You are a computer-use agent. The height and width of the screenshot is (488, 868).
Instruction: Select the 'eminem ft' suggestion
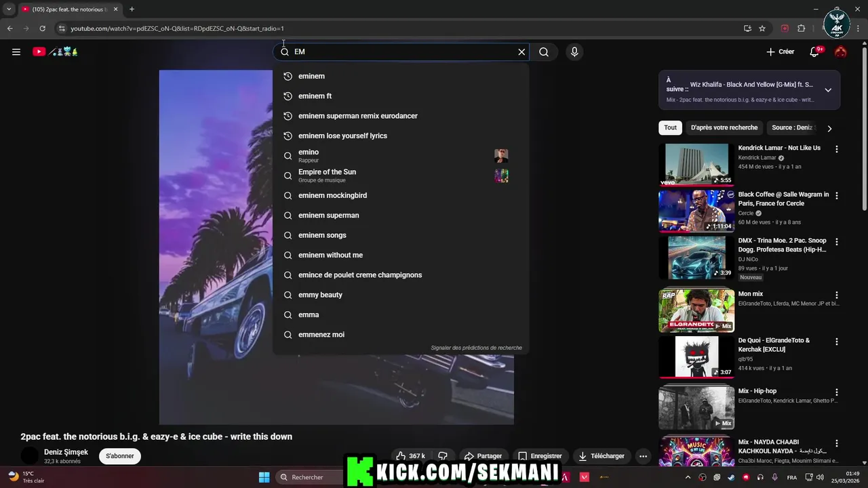tap(401, 96)
